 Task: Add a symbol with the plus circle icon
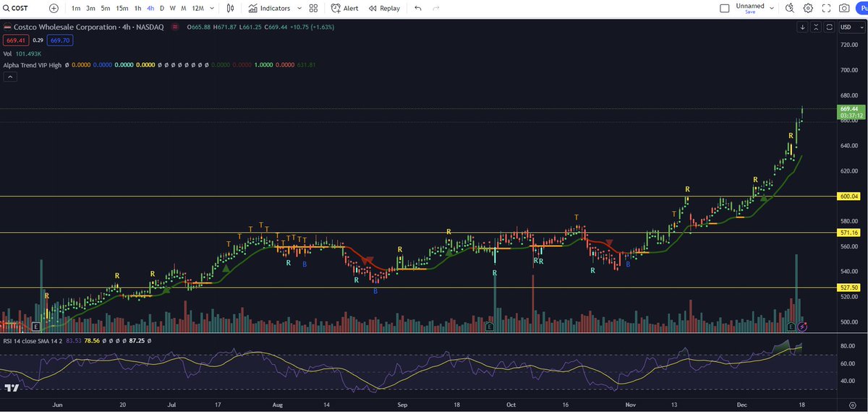coord(54,8)
